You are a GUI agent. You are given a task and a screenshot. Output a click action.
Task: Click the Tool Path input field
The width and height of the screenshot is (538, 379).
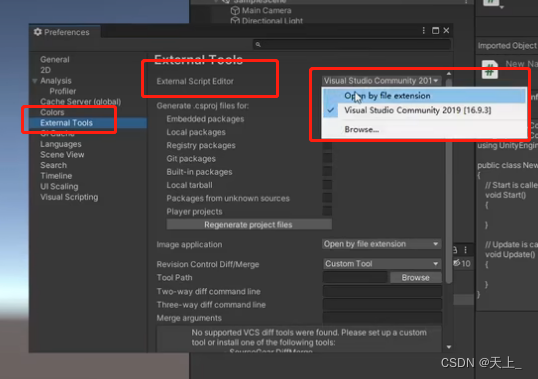click(355, 277)
